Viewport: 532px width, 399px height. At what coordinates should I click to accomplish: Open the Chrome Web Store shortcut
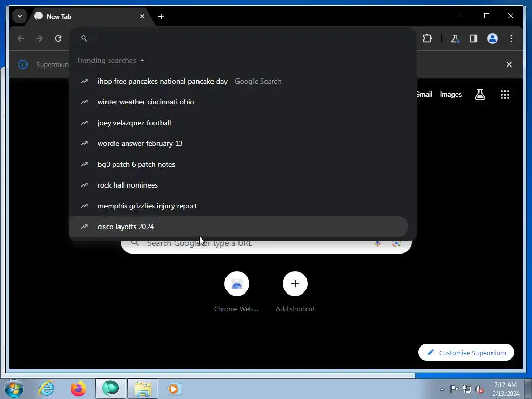coord(236,292)
